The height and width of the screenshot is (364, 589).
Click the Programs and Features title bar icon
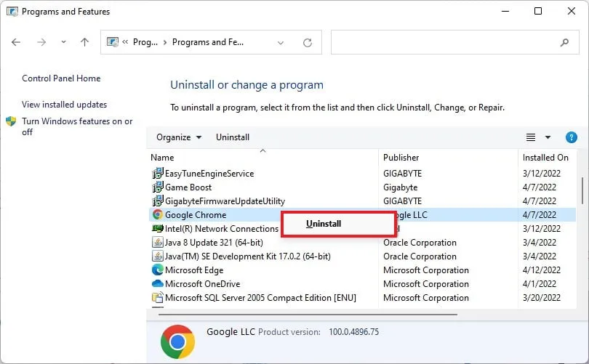pyautogui.click(x=12, y=12)
